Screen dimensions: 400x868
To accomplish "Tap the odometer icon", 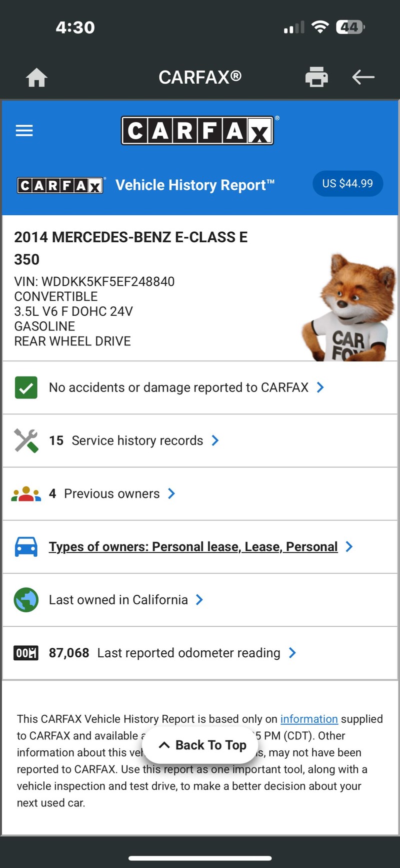I will pyautogui.click(x=26, y=653).
